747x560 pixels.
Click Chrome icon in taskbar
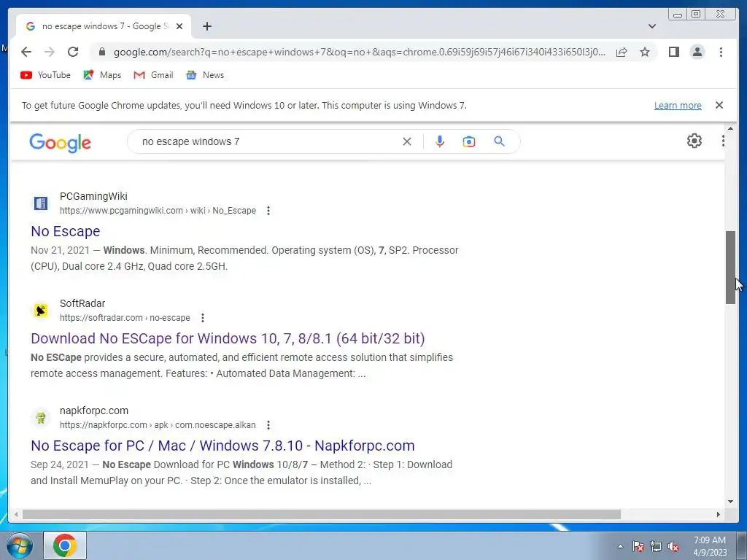coord(65,545)
